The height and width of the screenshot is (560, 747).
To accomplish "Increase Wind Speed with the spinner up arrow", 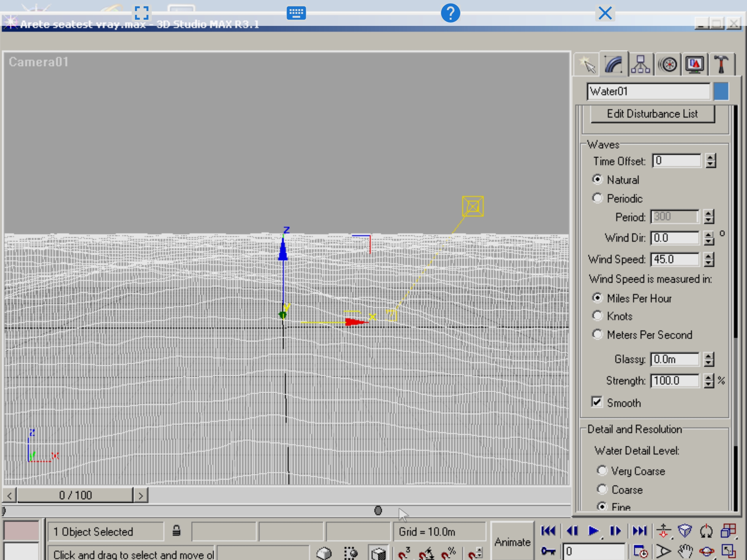I will tap(709, 256).
